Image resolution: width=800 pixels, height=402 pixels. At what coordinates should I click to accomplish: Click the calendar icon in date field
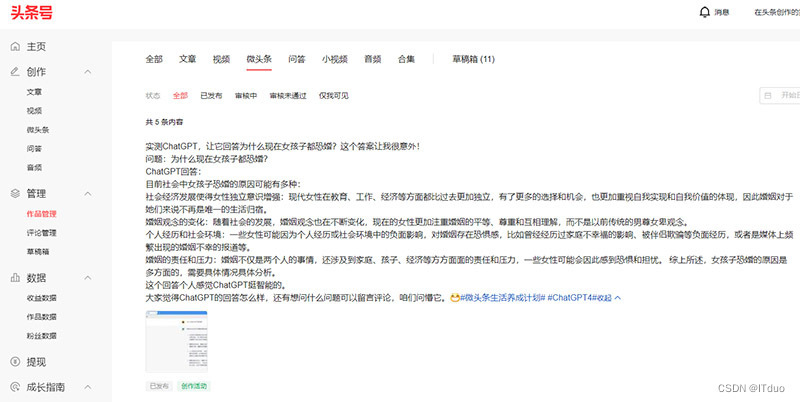[x=768, y=95]
